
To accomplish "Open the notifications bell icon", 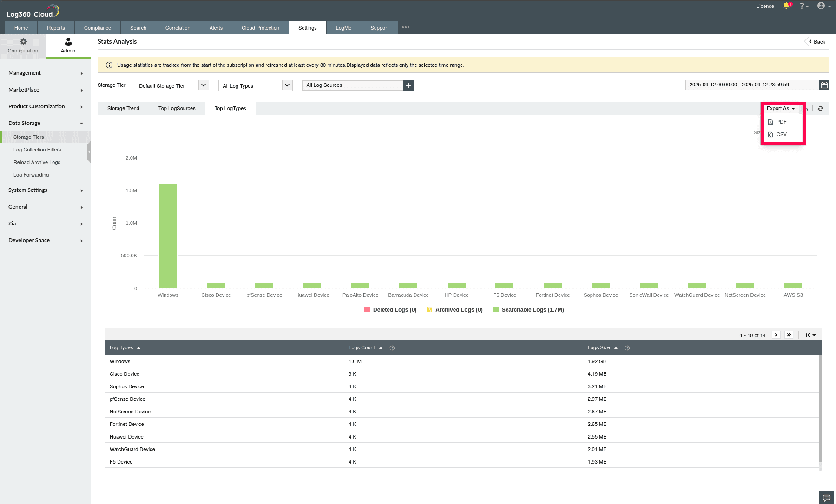I will pyautogui.click(x=786, y=6).
